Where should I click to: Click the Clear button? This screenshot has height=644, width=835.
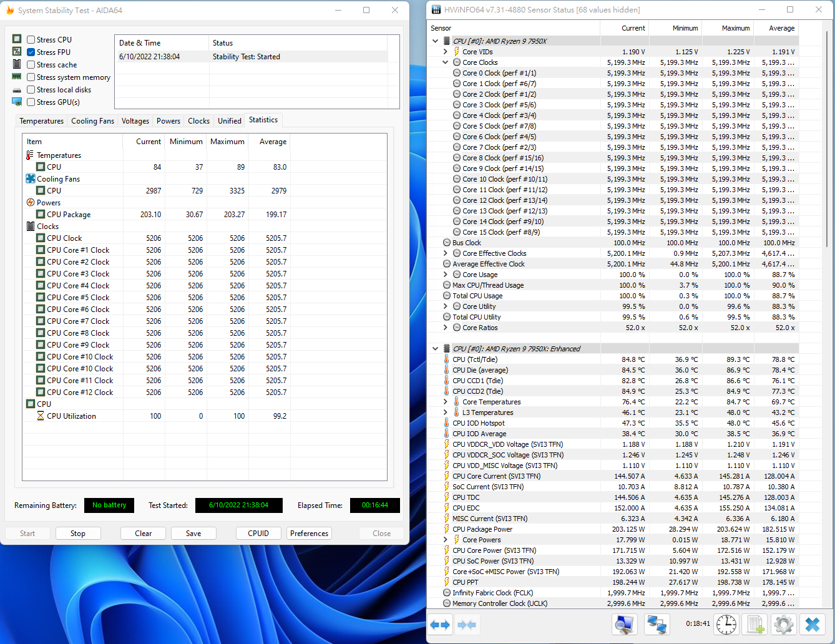pyautogui.click(x=144, y=534)
